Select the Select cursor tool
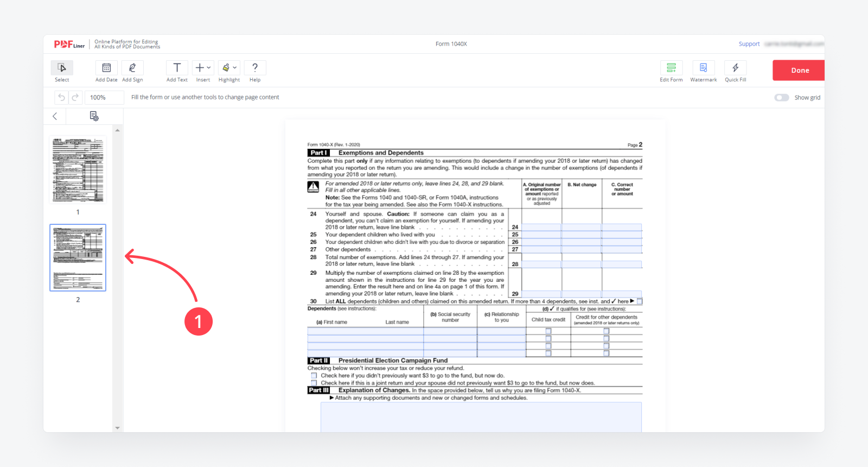Image resolution: width=868 pixels, height=467 pixels. 62,68
